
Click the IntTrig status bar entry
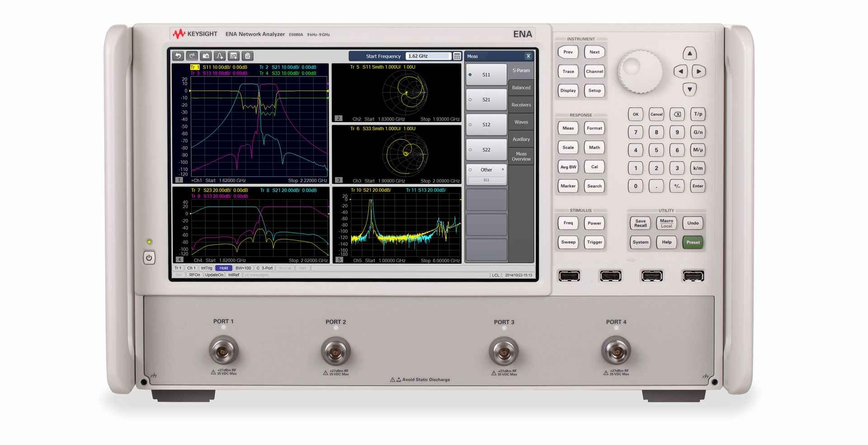[207, 268]
